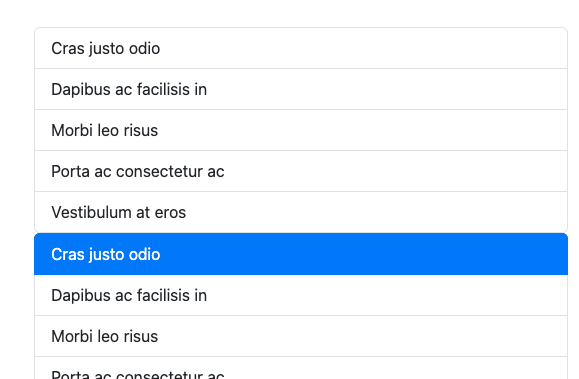Screen dimensions: 579x379
Task: Click Porta ac consectetur ac in first list group
Action: (x=301, y=171)
